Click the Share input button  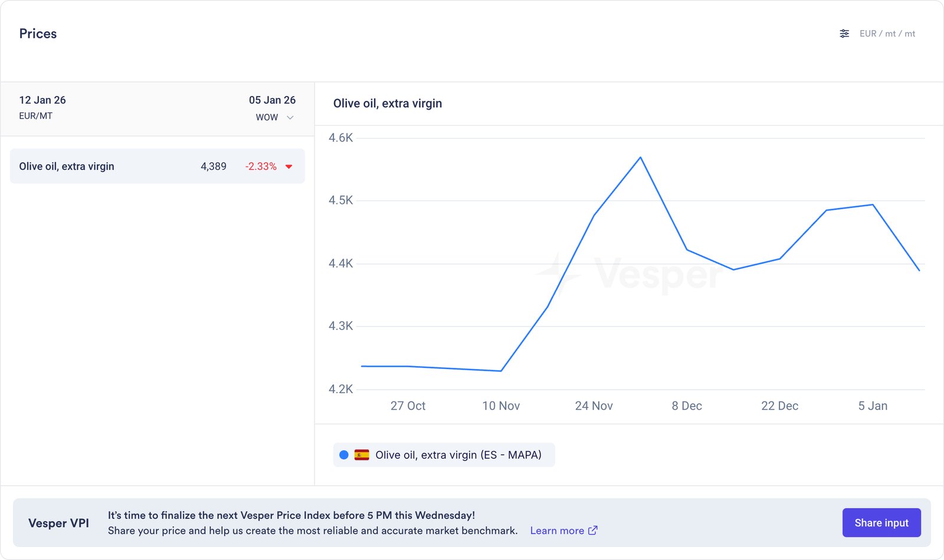pyautogui.click(x=881, y=523)
